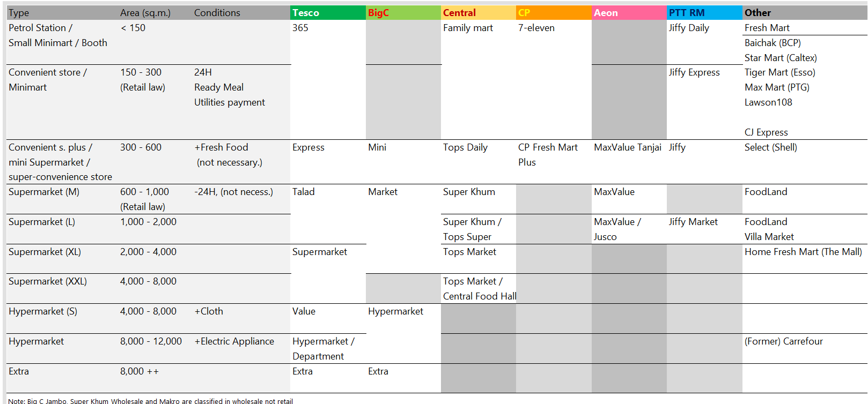
Task: Select the (Former) Carrefour cell
Action: (x=783, y=341)
